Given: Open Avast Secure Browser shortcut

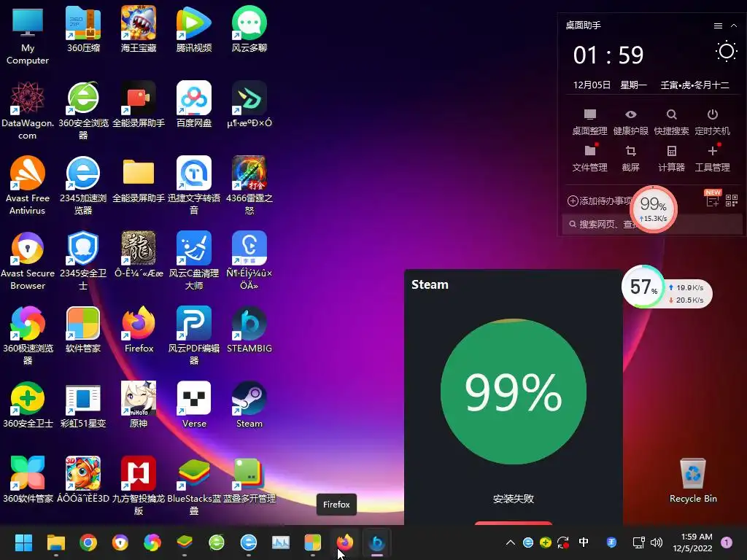Looking at the screenshot, I should [28, 261].
